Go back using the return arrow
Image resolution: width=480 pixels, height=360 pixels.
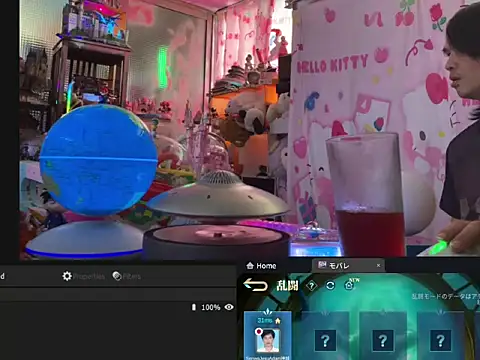coord(255,285)
